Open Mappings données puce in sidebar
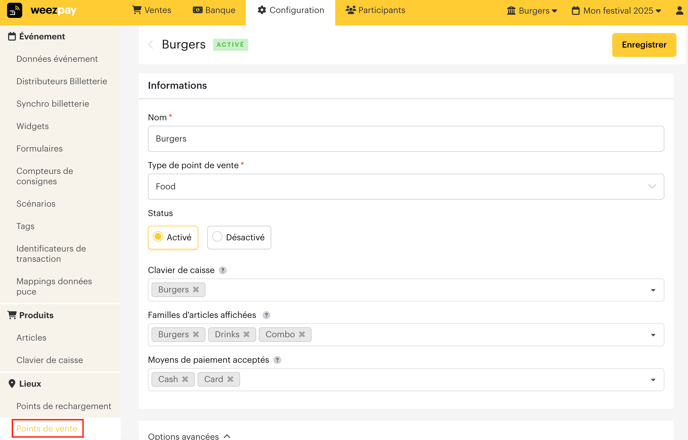The height and width of the screenshot is (440, 688). point(54,286)
